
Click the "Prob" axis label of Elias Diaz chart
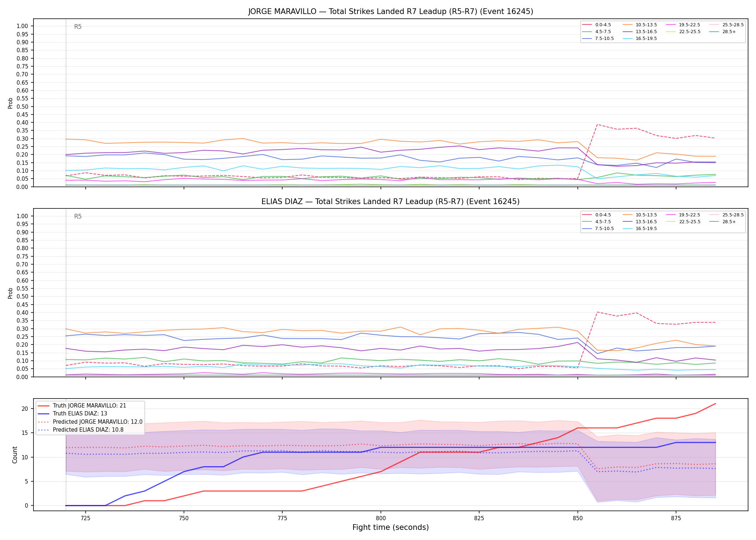tap(10, 293)
